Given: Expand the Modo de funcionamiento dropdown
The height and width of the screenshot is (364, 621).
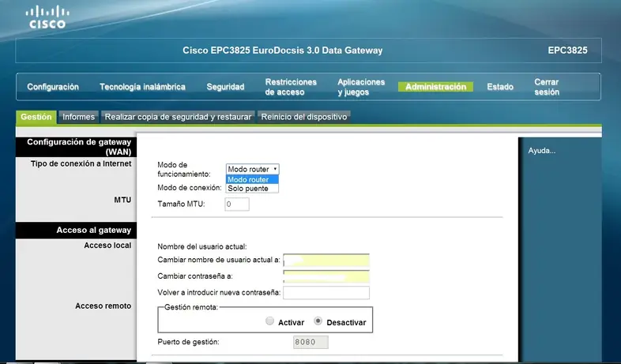Looking at the screenshot, I should (x=252, y=169).
